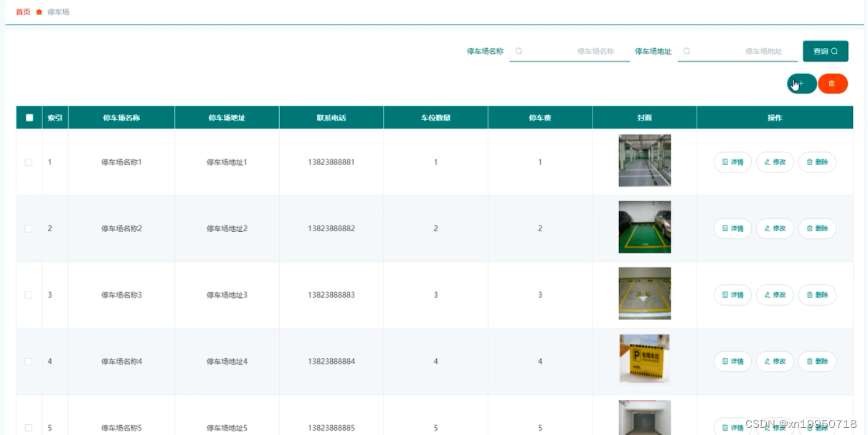This screenshot has width=868, height=435.
Task: Click 修改 for 停车场名称2
Action: point(775,228)
